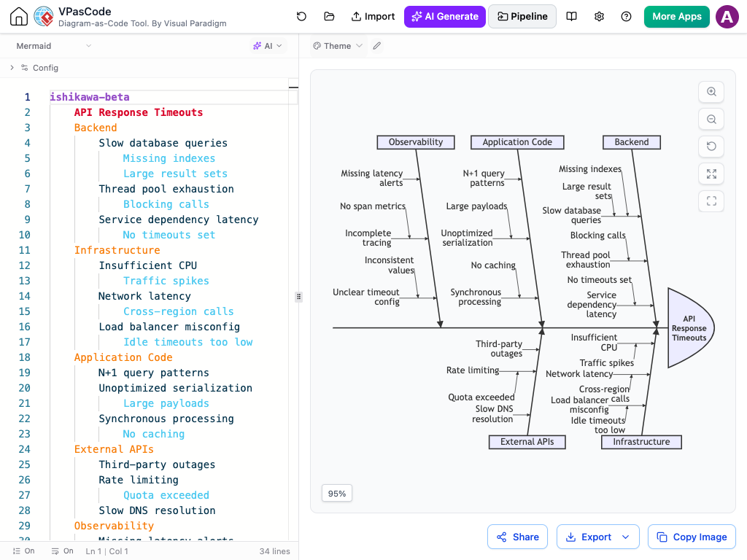Select the Backend diagram box

(x=632, y=142)
